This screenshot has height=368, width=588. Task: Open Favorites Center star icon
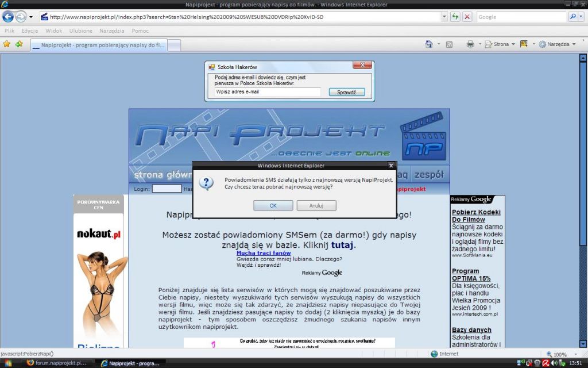[7, 44]
